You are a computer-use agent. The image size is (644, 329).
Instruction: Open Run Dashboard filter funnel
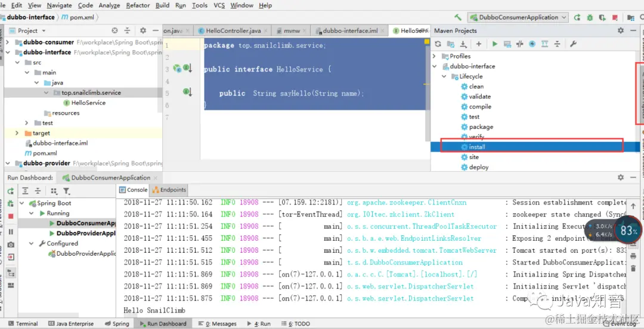67,191
